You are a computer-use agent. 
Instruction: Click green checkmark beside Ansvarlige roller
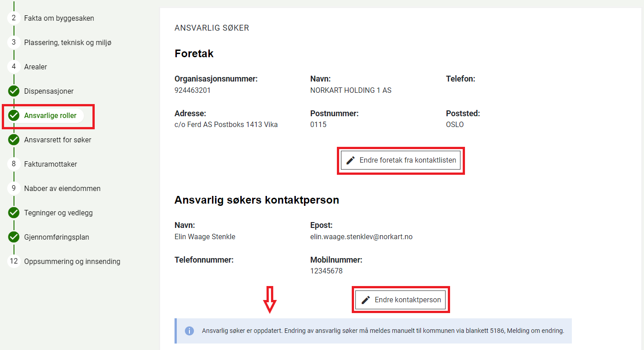[14, 115]
